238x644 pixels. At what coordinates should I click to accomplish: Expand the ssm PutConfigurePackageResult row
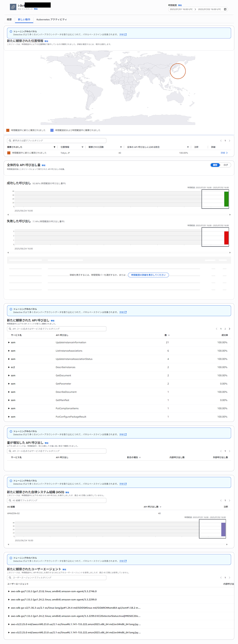tap(9, 417)
